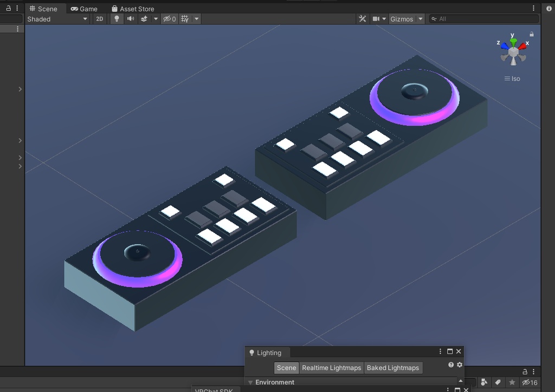Click the center cube of the orientation gizmo
This screenshot has width=555, height=392.
tap(513, 53)
